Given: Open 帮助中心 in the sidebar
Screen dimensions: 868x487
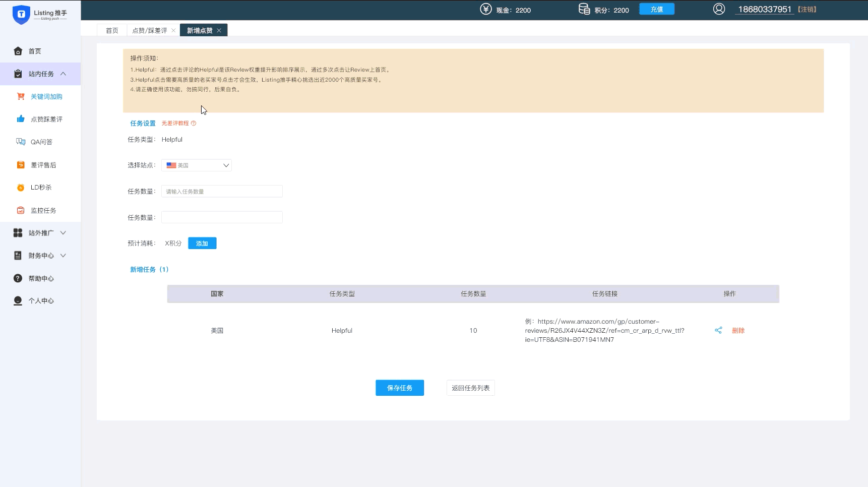Looking at the screenshot, I should [40, 278].
